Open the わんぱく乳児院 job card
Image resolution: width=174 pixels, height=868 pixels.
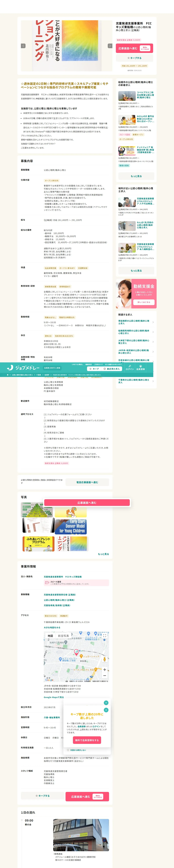[136, 229]
